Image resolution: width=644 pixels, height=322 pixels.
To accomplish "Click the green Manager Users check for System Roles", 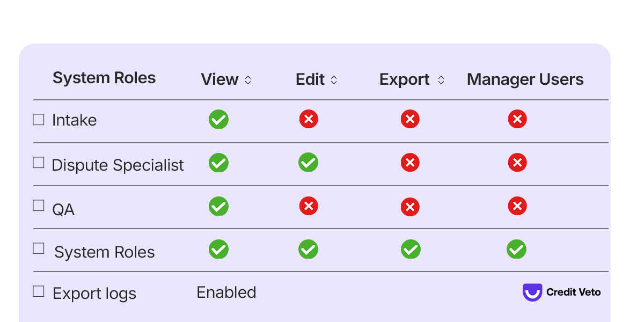I will 517,249.
